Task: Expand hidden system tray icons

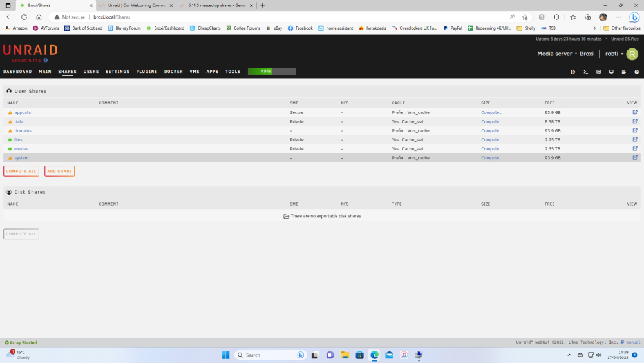Action: 569,355
